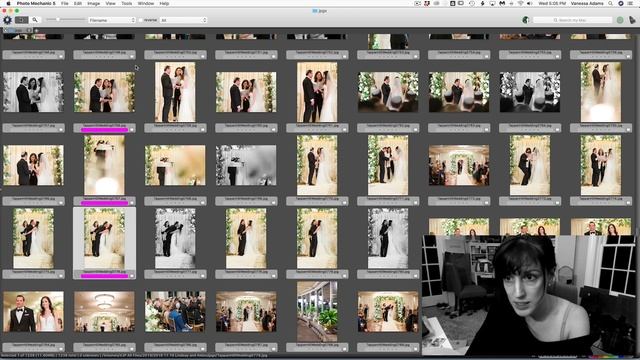Image resolution: width=640 pixels, height=360 pixels.
Task: Open the Apple menu
Action: (8, 3)
